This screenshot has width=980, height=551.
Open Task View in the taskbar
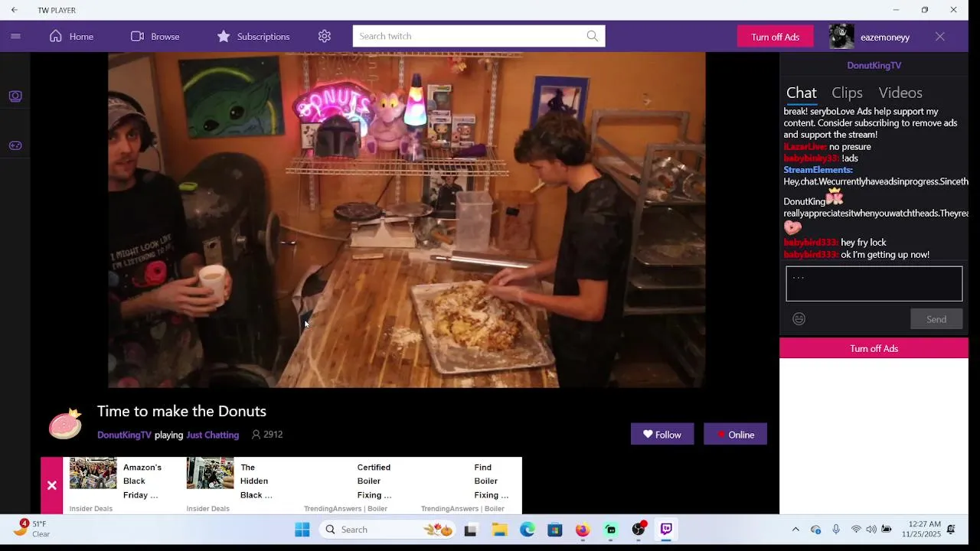click(x=471, y=530)
